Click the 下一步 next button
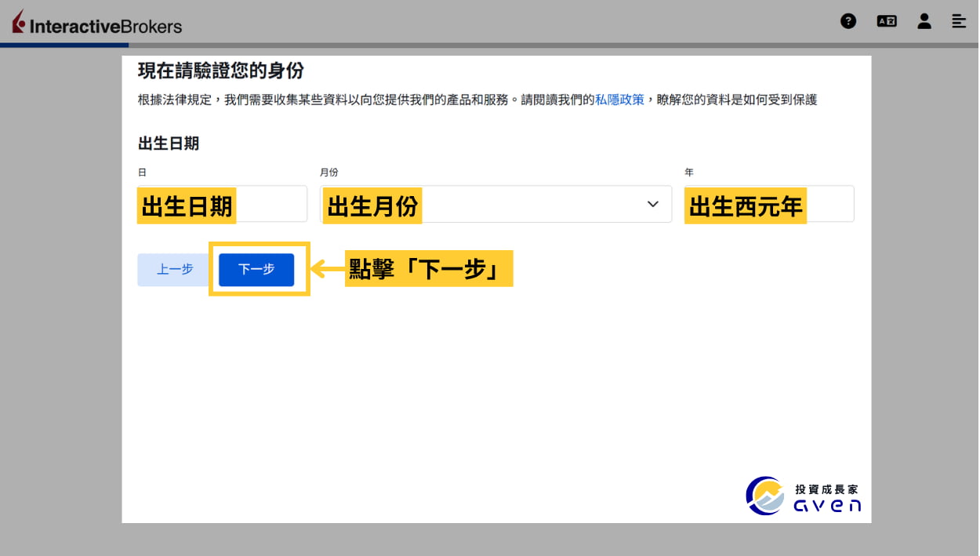The image size is (980, 556). coord(256,270)
